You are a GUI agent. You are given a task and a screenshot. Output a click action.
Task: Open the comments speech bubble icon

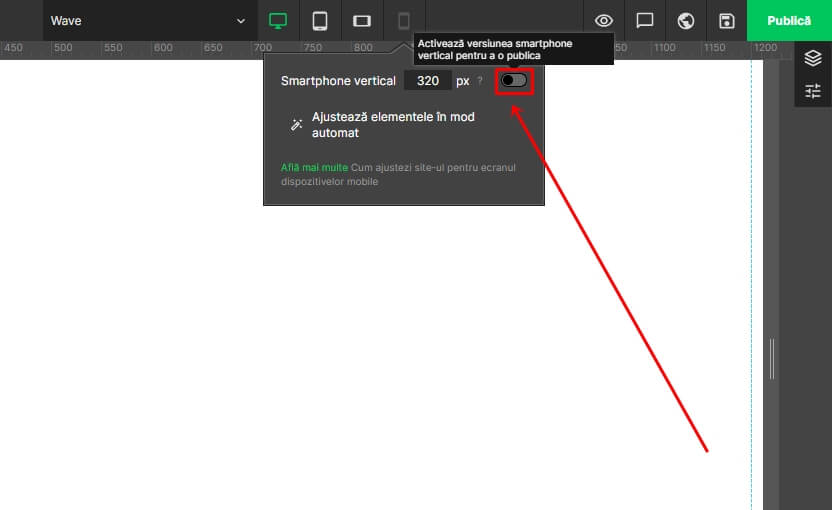pos(645,21)
